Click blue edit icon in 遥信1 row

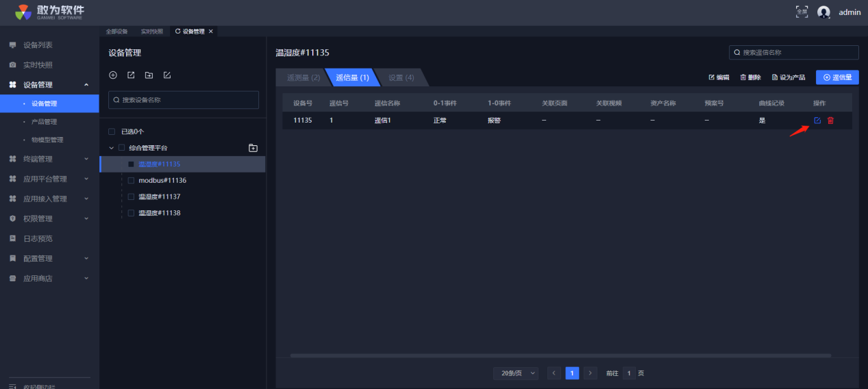click(x=817, y=121)
